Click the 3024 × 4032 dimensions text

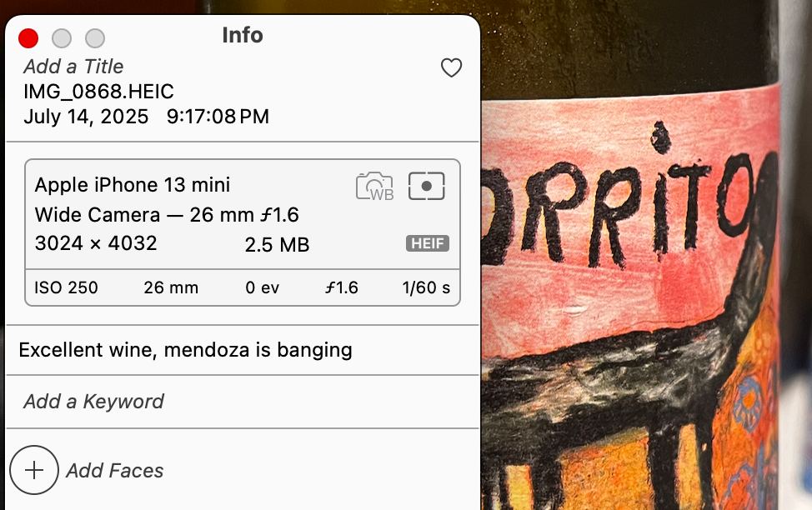96,244
